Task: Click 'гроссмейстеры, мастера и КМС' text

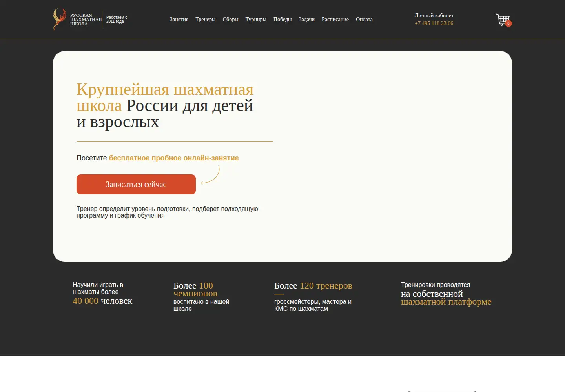Action: [x=313, y=305]
